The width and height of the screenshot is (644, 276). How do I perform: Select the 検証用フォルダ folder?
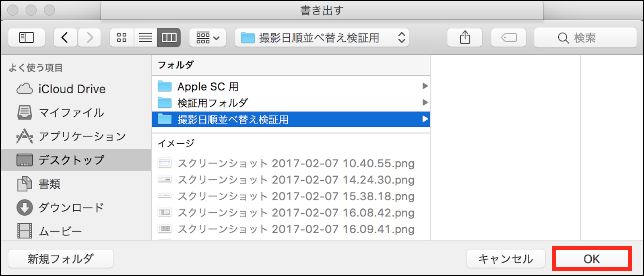click(213, 103)
